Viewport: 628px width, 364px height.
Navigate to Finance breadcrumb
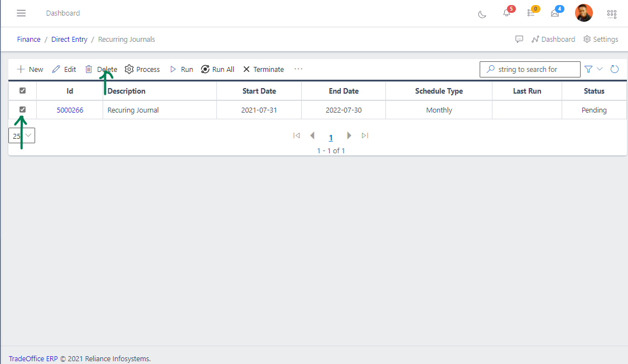28,40
